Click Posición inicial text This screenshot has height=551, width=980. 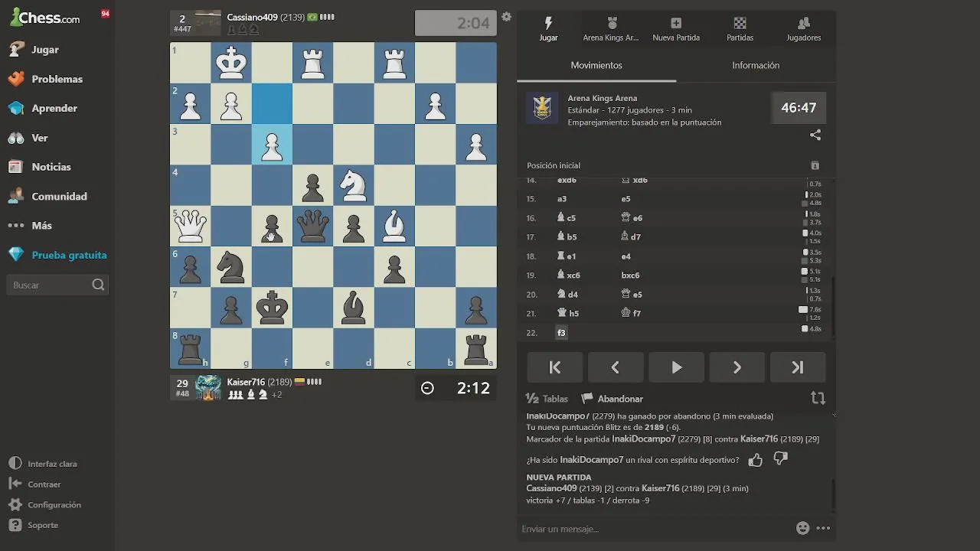pos(554,165)
